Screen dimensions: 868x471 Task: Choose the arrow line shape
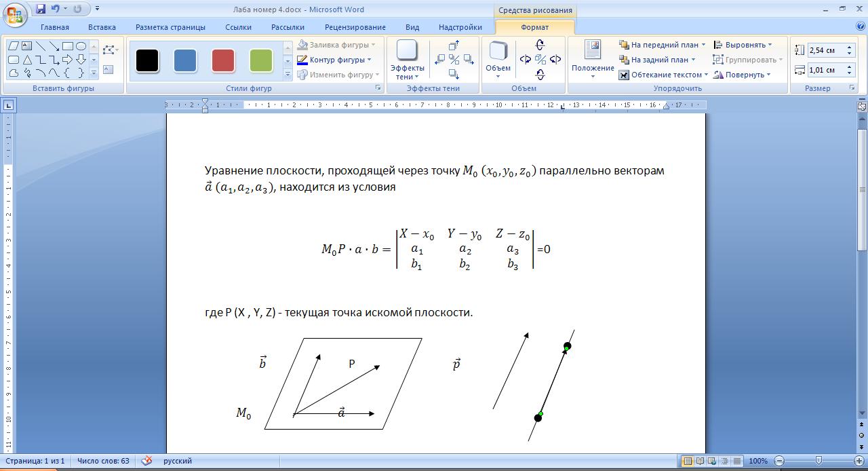pyautogui.click(x=54, y=46)
